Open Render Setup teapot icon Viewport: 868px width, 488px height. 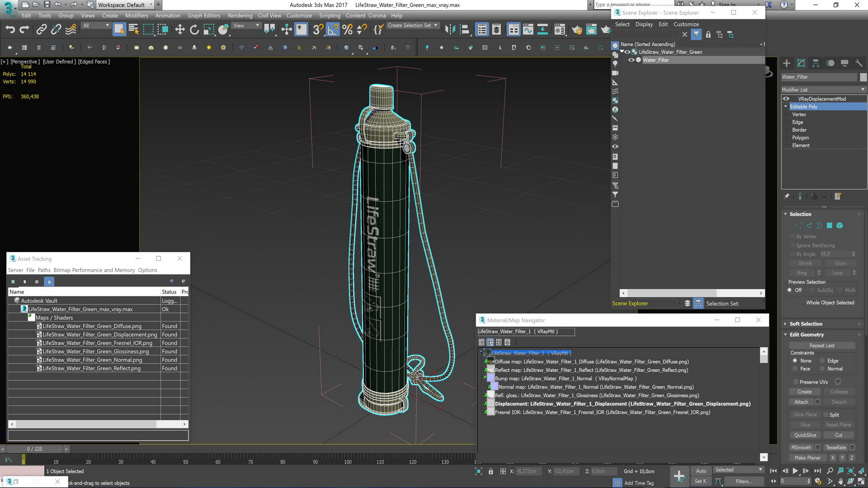coord(577,30)
